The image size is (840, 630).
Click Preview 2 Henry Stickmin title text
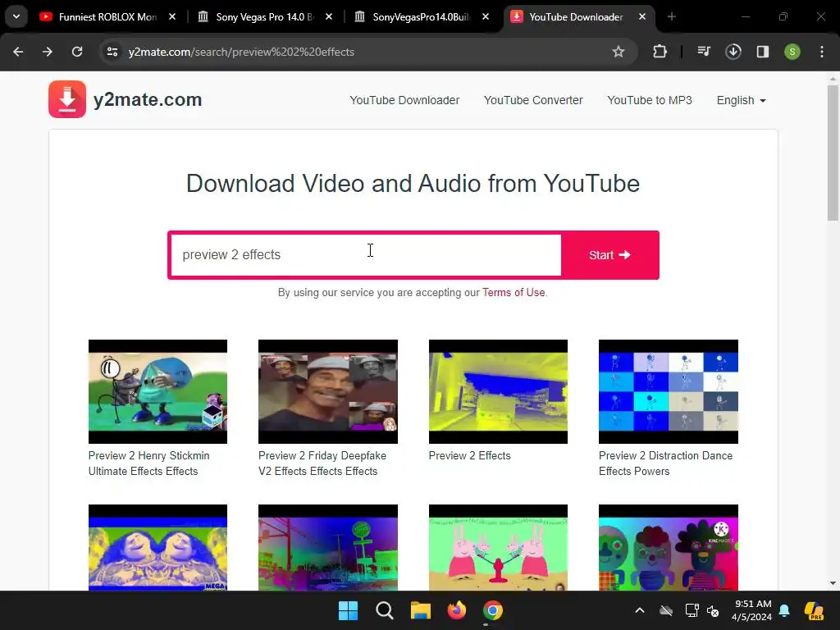pos(149,463)
